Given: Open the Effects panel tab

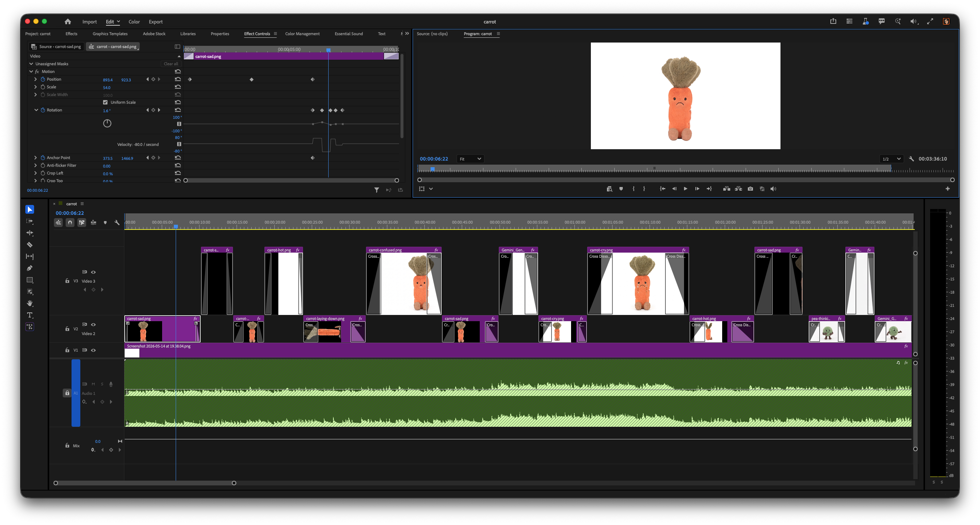Looking at the screenshot, I should point(71,34).
